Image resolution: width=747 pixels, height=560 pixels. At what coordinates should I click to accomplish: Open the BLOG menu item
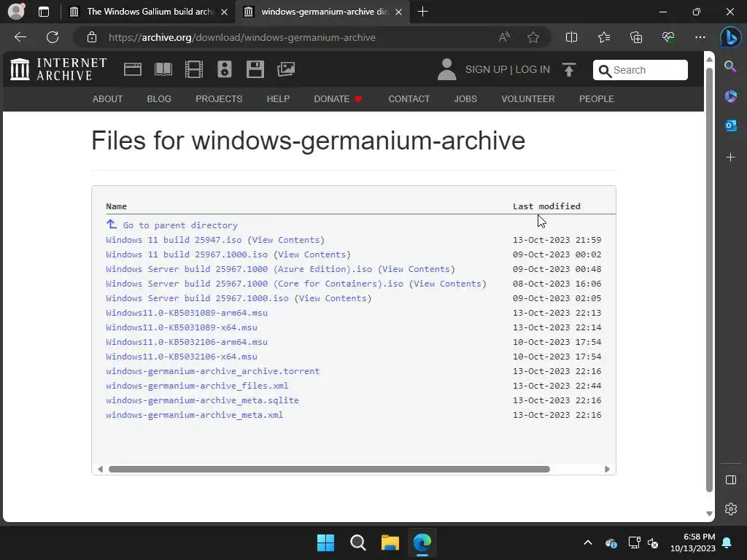[x=159, y=98]
